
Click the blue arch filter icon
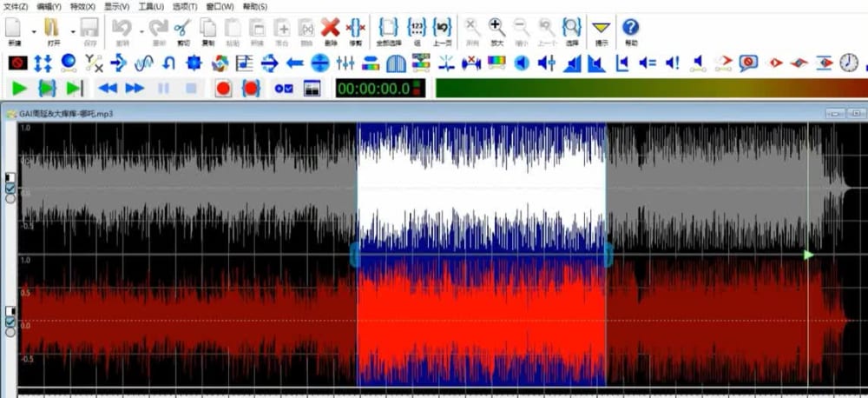click(x=396, y=63)
